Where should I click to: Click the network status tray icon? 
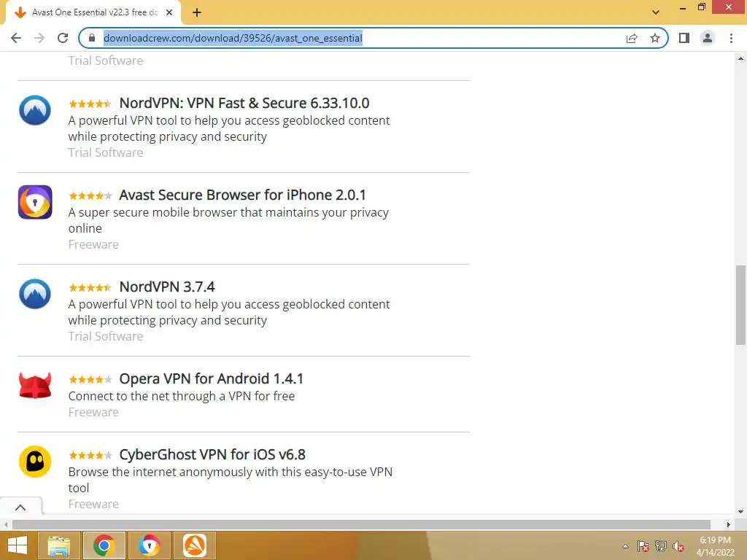(661, 546)
